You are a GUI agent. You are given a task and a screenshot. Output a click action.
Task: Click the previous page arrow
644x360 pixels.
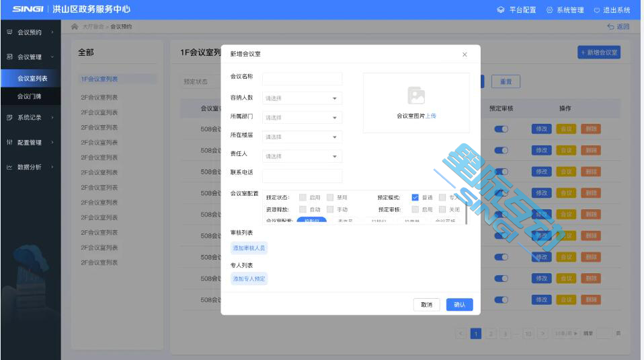(x=461, y=333)
